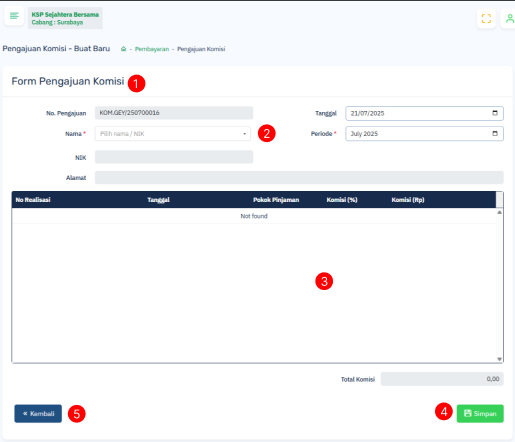Viewport: 515px width, 442px height.
Task: Go back with Kembali button
Action: click(x=38, y=414)
